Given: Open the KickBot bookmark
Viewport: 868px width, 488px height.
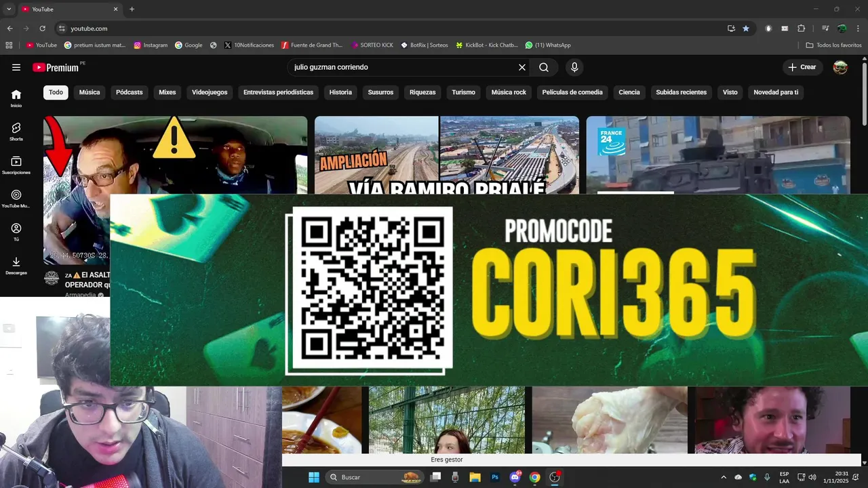Looking at the screenshot, I should (x=487, y=45).
